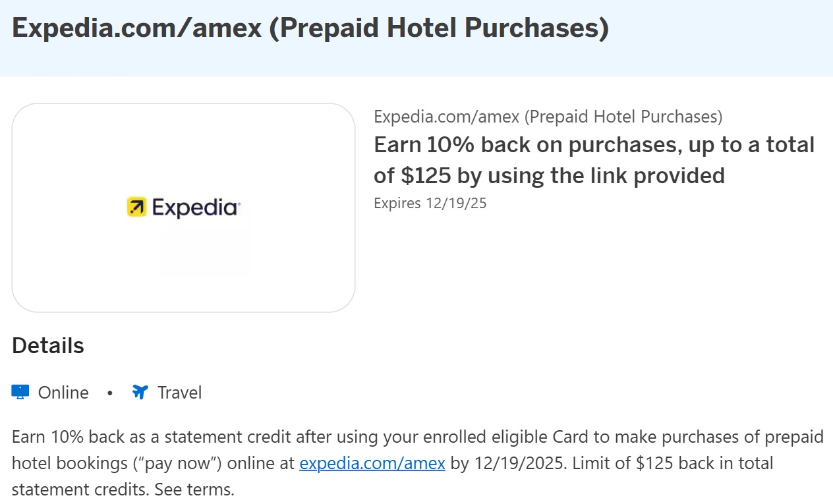This screenshot has height=504, width=833.
Task: Click the offer subtitle above the headline
Action: tap(548, 117)
